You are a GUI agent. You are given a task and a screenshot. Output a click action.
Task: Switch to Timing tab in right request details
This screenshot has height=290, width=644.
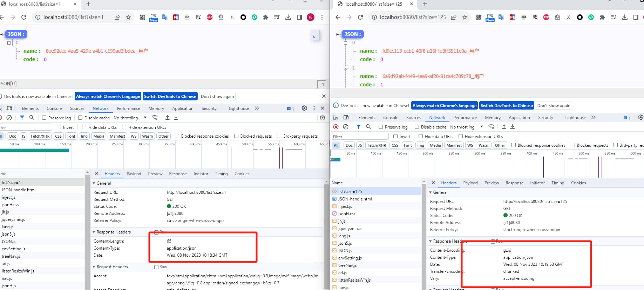pos(558,183)
